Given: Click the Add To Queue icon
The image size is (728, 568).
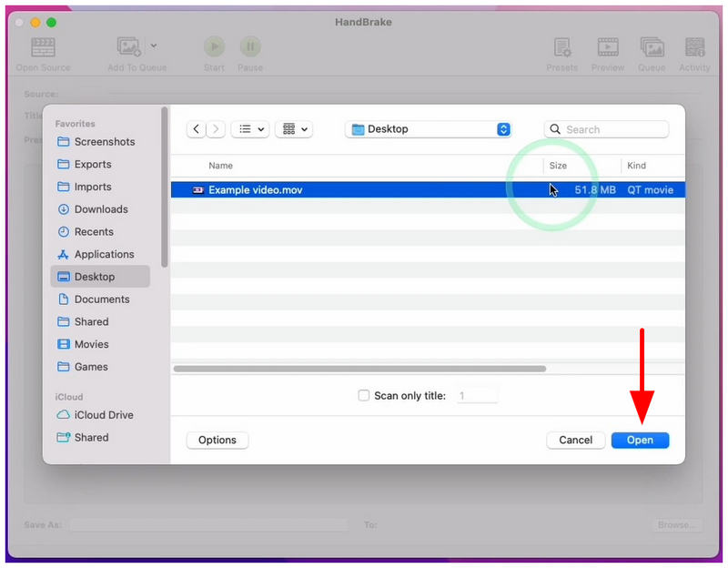Looking at the screenshot, I should 128,47.
